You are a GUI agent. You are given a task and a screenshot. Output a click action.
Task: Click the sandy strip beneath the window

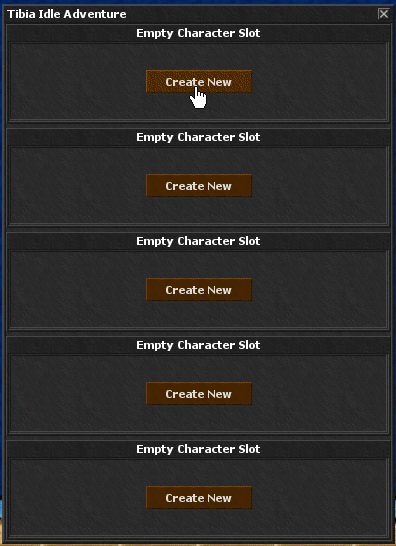tap(198, 544)
